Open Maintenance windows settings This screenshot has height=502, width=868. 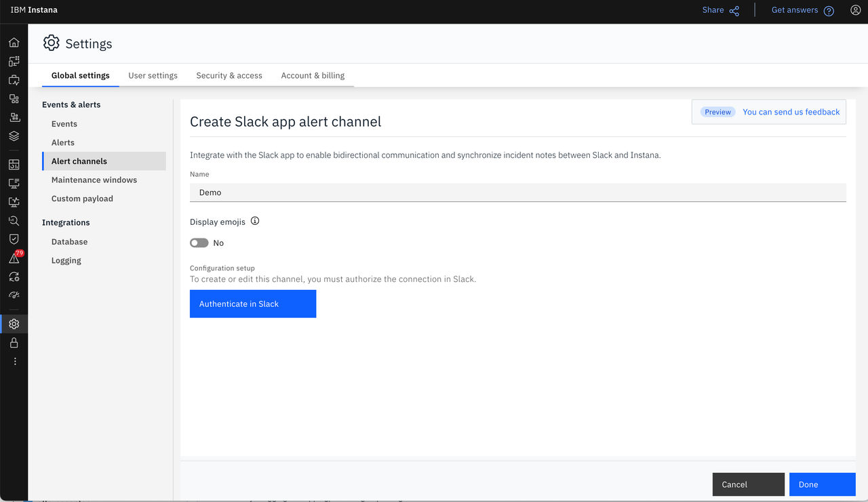(94, 180)
